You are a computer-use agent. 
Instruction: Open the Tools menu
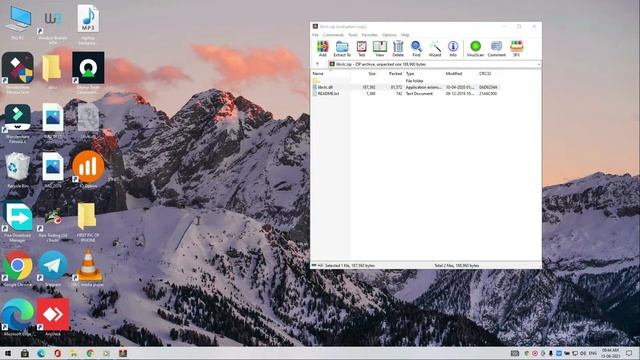[x=353, y=35]
